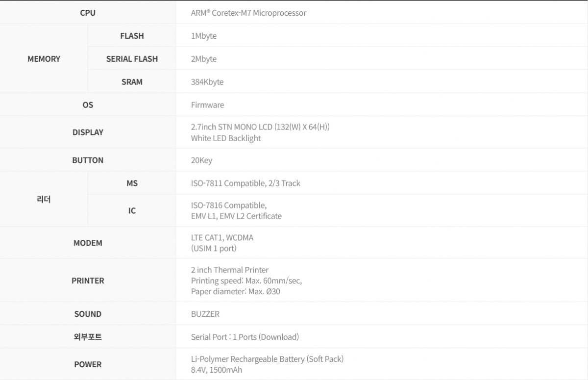The width and height of the screenshot is (588, 380).
Task: Click the 2 inch Thermal Printer text
Action: pos(230,270)
